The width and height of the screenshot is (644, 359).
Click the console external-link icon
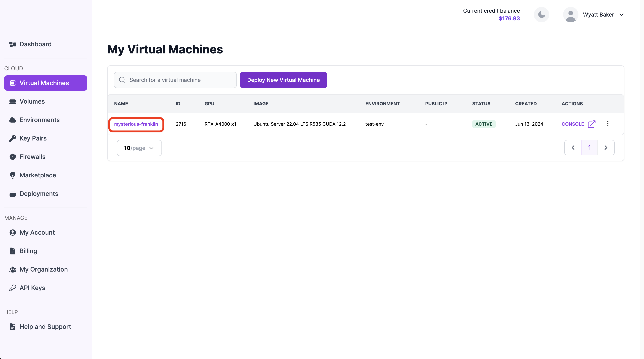pos(592,124)
